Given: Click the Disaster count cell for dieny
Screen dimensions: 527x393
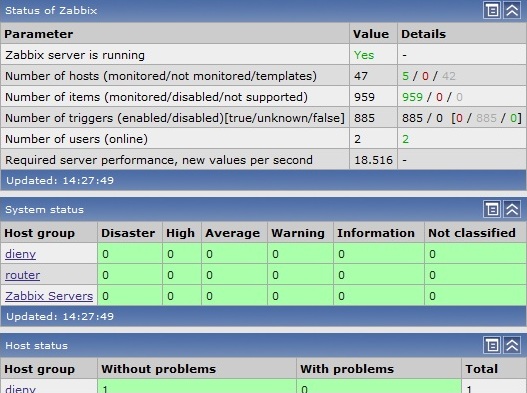Looking at the screenshot, I should (130, 254).
